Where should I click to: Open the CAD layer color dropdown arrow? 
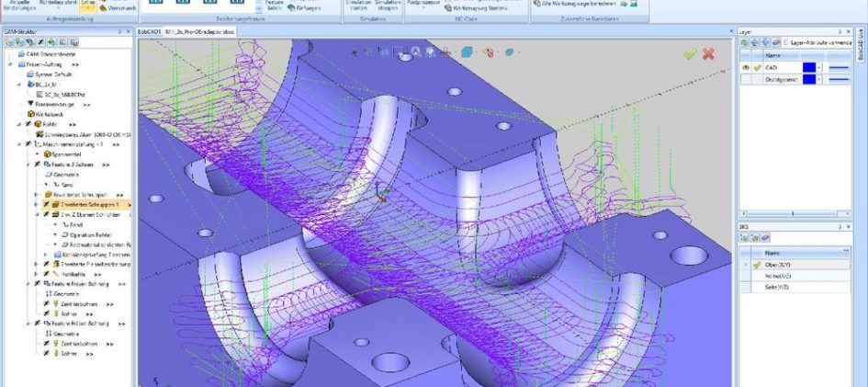click(x=820, y=67)
